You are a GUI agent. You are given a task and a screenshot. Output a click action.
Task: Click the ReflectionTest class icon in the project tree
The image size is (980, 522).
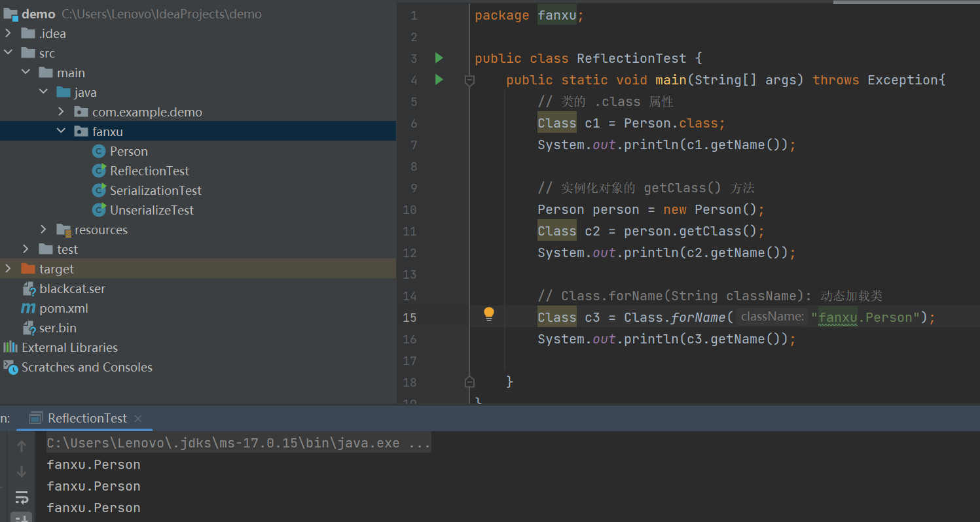(99, 171)
